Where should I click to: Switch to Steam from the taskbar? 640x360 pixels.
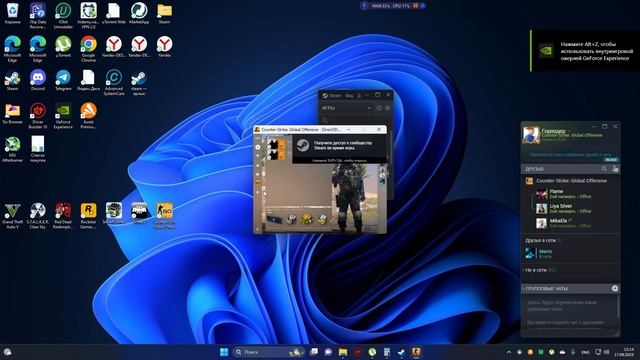pos(401,352)
